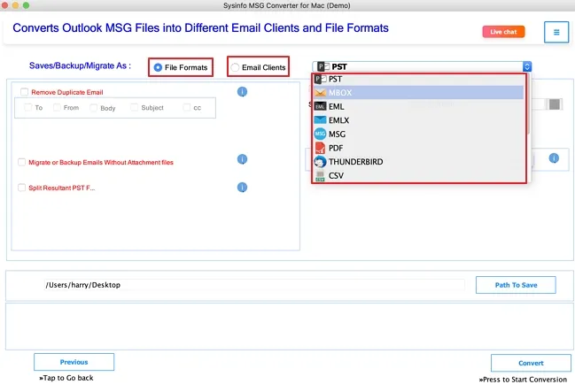Choose PST from the format list
Image resolution: width=575 pixels, height=392 pixels.
click(x=418, y=79)
